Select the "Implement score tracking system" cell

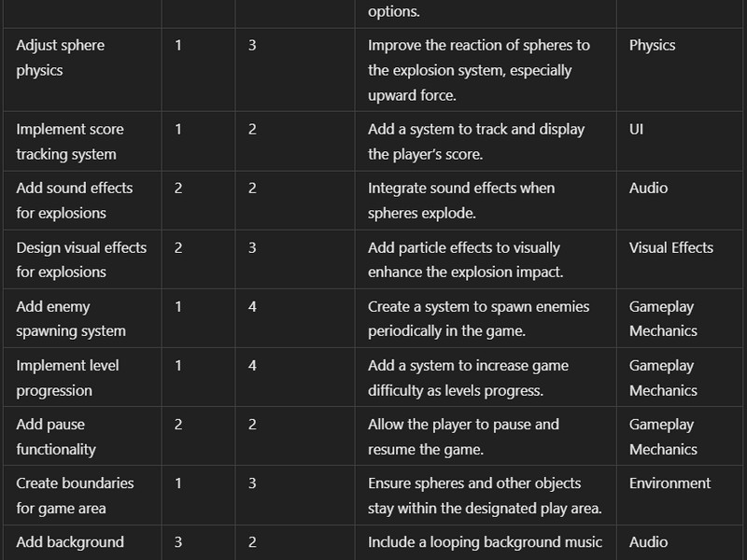(x=70, y=142)
